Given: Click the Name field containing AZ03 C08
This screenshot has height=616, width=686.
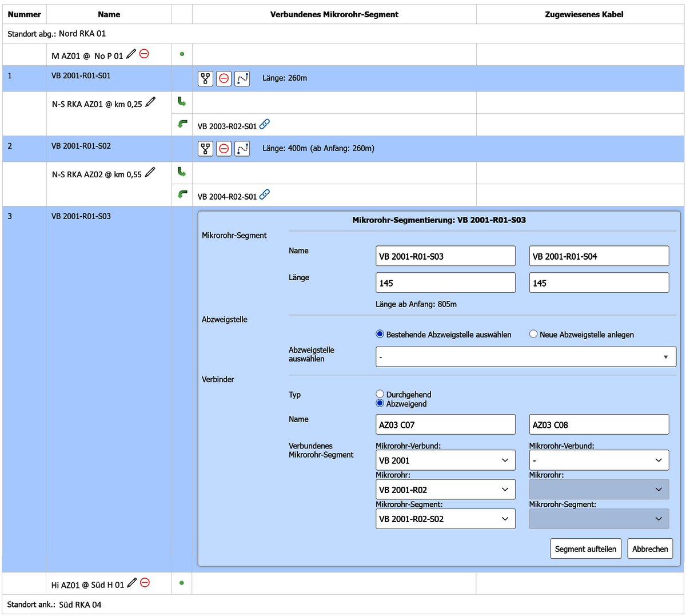Looking at the screenshot, I should point(599,424).
